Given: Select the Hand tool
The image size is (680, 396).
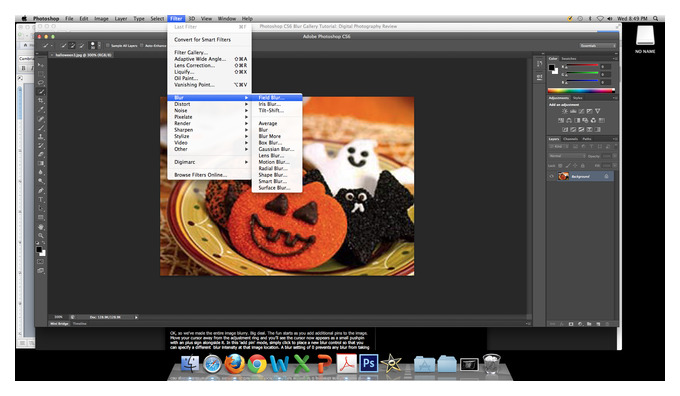Looking at the screenshot, I should (x=41, y=227).
